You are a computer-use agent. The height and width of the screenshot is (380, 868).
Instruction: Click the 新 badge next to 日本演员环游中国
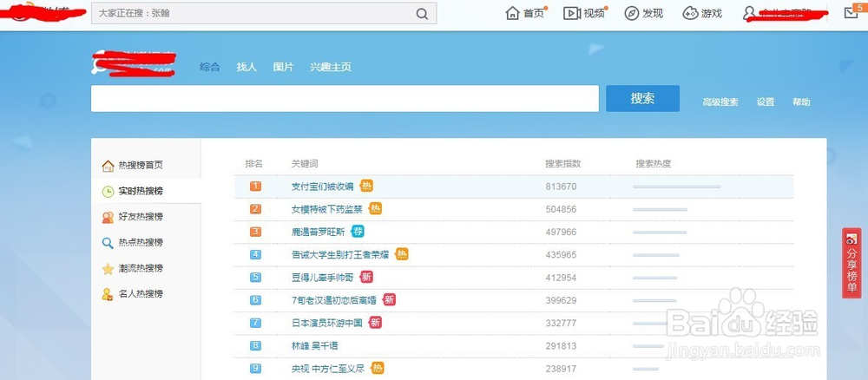click(375, 323)
